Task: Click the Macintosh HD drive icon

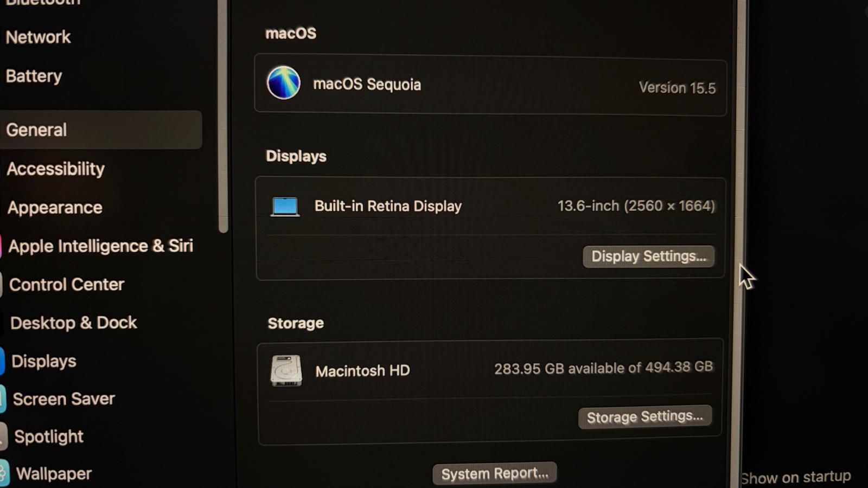Action: click(286, 370)
